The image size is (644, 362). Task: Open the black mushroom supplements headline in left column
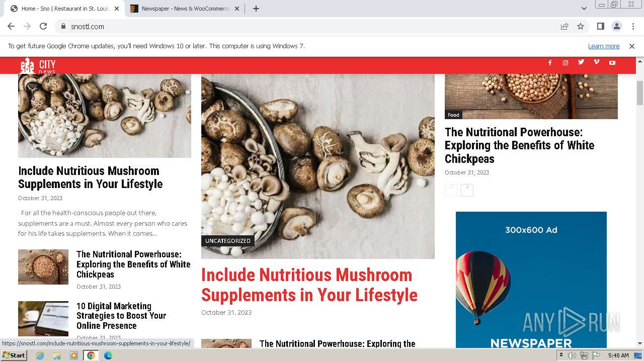tap(91, 177)
